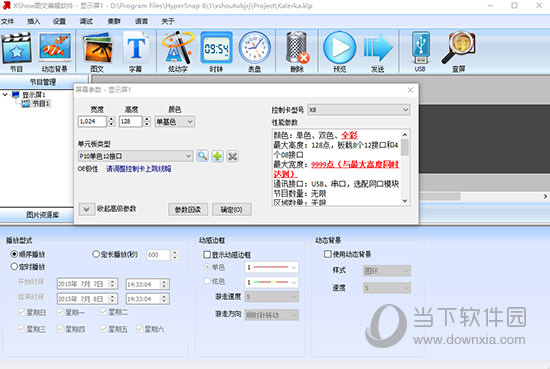Open the 关于 menu
550x369 pixels.
pyautogui.click(x=168, y=21)
